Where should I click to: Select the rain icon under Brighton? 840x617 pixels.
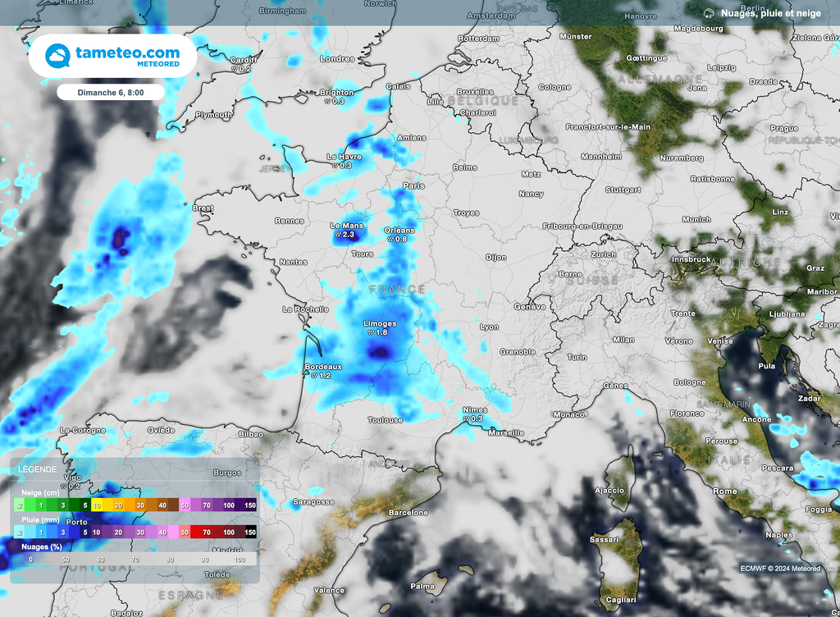326,102
